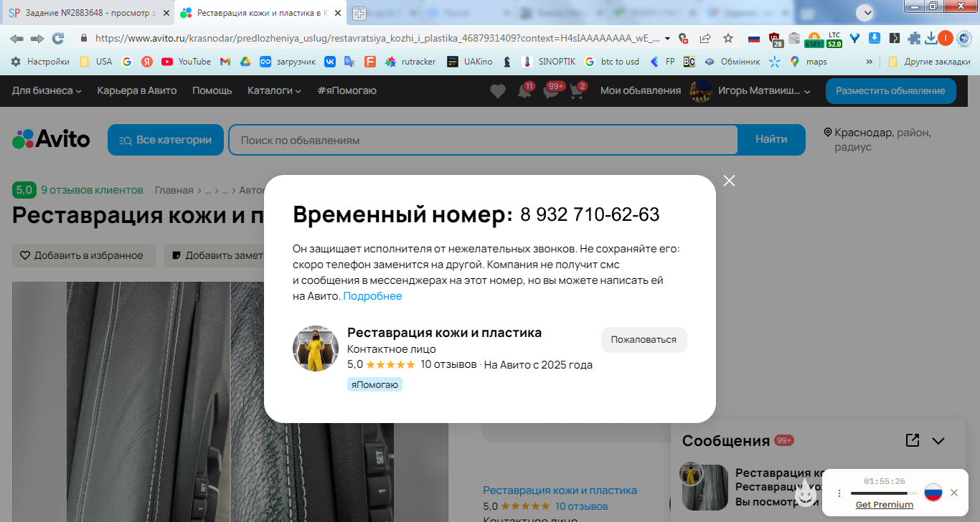This screenshot has width=980, height=522.
Task: Collapse the Сообщения panel
Action: pos(938,441)
